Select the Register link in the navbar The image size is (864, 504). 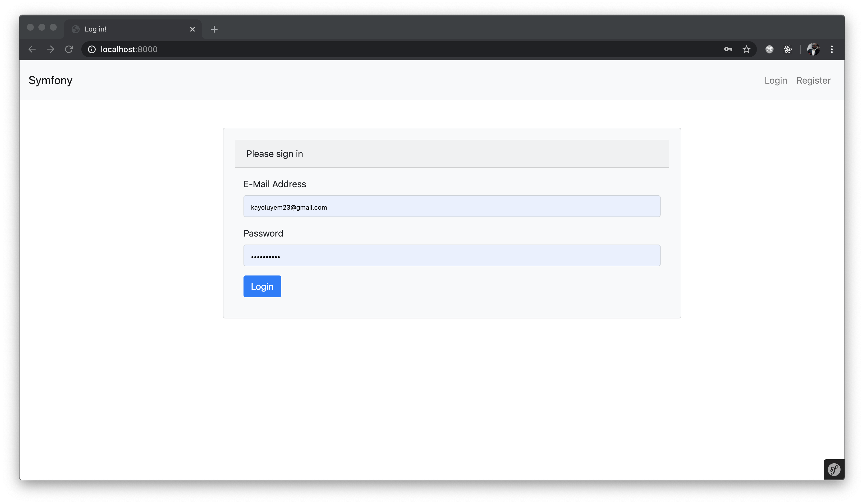(813, 80)
